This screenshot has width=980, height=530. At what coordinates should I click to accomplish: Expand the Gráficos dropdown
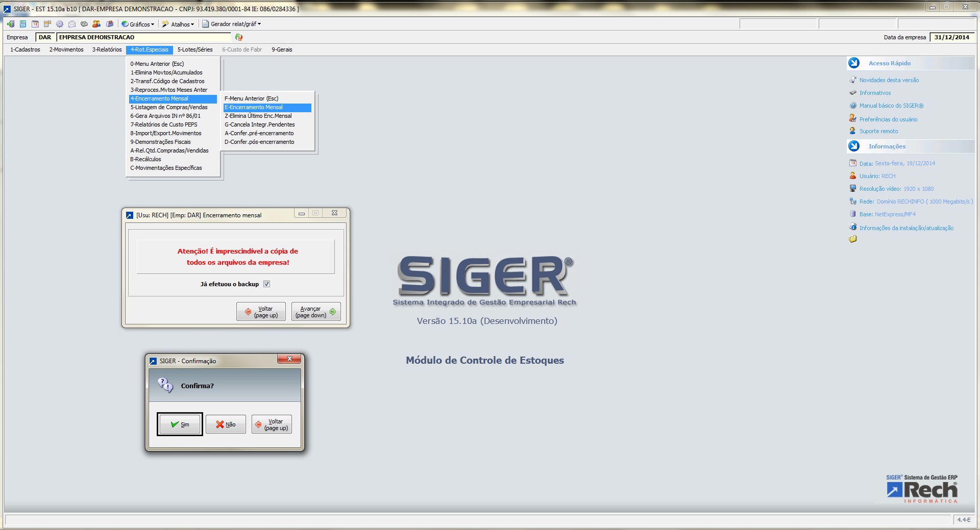pos(138,24)
